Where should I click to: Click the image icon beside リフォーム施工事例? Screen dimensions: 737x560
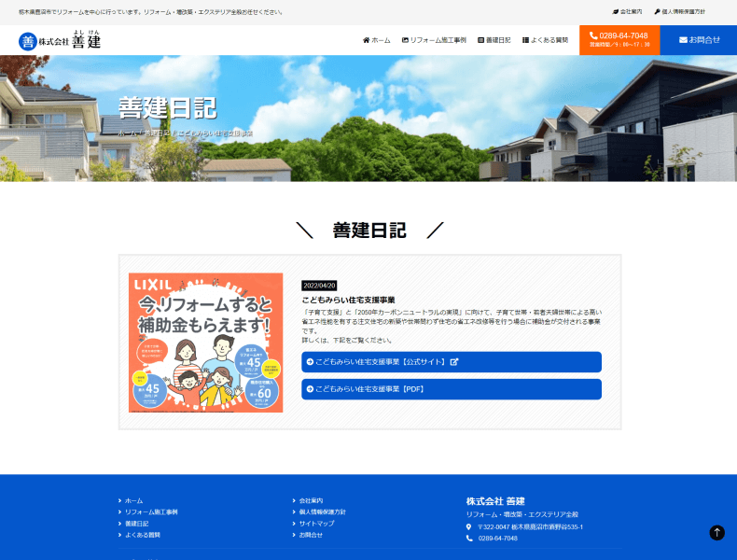(405, 40)
